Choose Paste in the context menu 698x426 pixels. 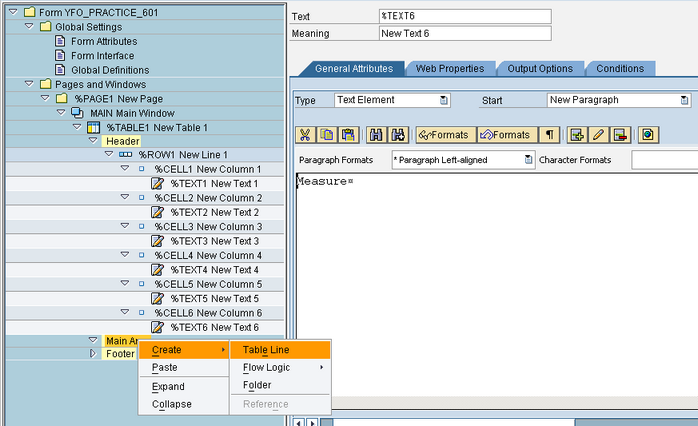point(184,368)
